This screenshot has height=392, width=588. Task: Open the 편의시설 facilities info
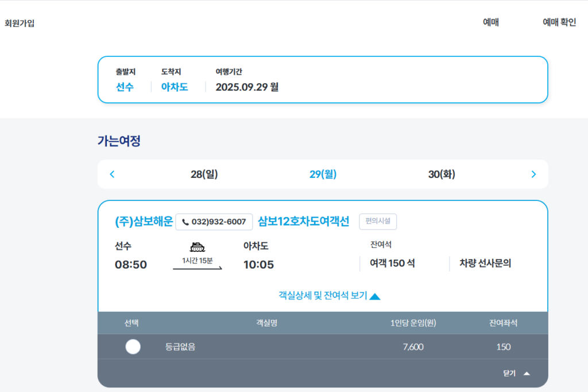click(378, 222)
